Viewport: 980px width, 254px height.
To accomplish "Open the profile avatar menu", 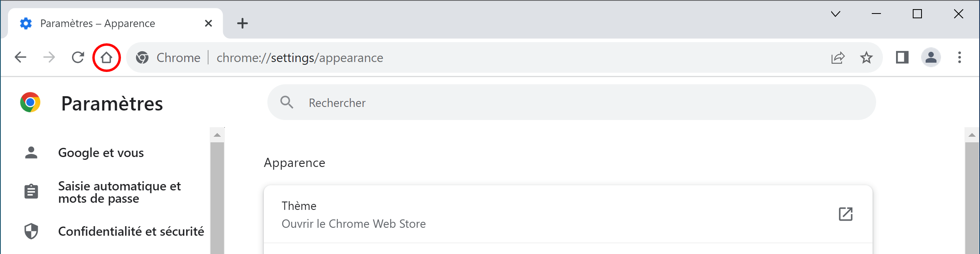I will (x=931, y=58).
